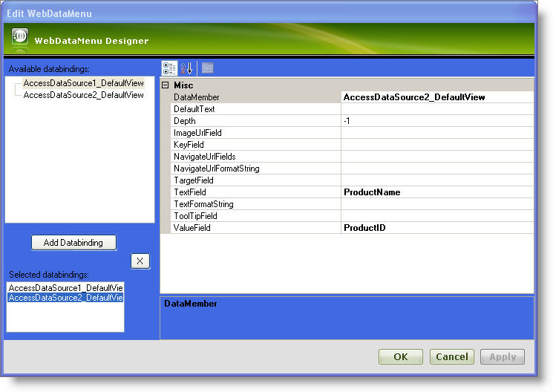553x392 pixels.
Task: Select AccessDataSource1_DefaultView in Selected databindings list
Action: click(65, 288)
